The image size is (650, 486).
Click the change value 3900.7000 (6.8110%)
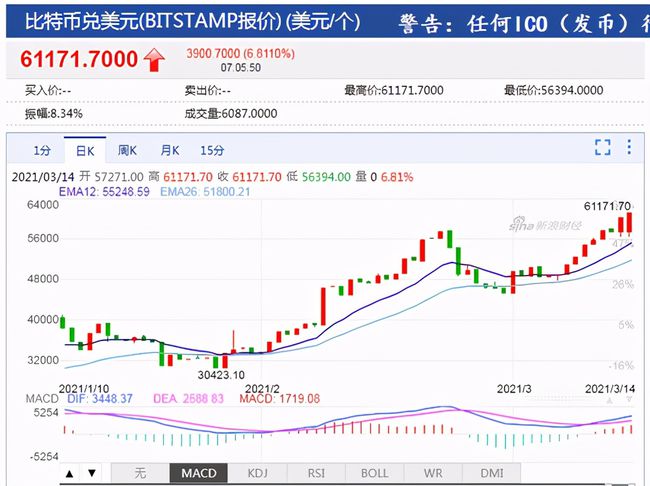click(240, 53)
